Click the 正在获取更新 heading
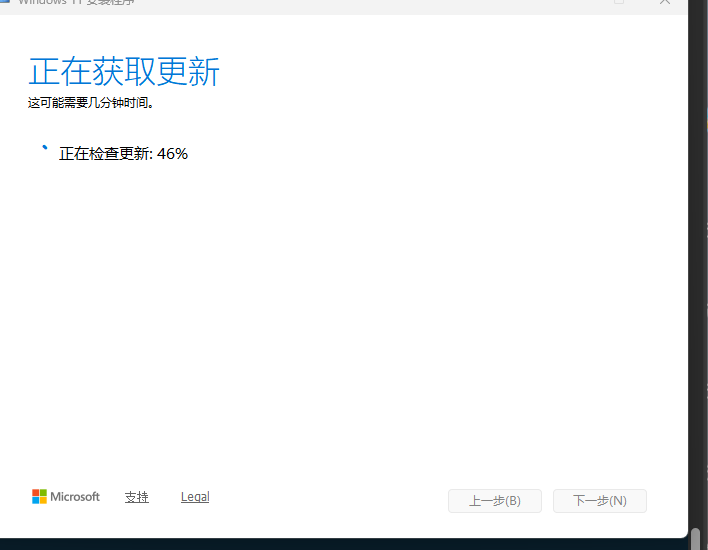708x550 pixels. [124, 72]
